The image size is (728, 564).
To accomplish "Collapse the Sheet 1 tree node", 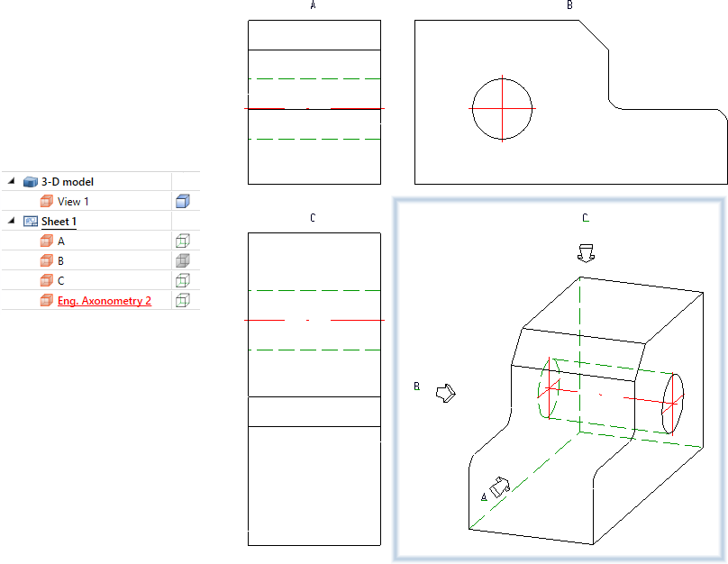I will (x=11, y=221).
